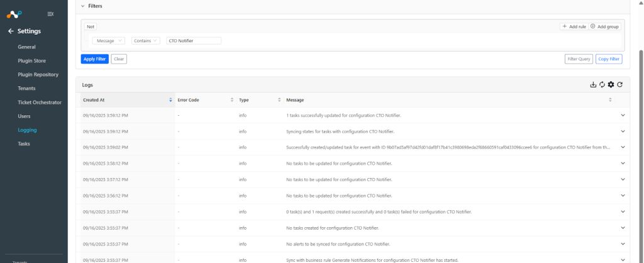Open the Filter Query button
The height and width of the screenshot is (263, 644).
(579, 59)
